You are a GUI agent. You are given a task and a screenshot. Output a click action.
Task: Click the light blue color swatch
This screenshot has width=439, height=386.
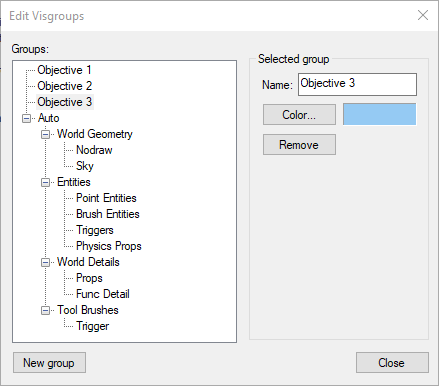coord(379,114)
